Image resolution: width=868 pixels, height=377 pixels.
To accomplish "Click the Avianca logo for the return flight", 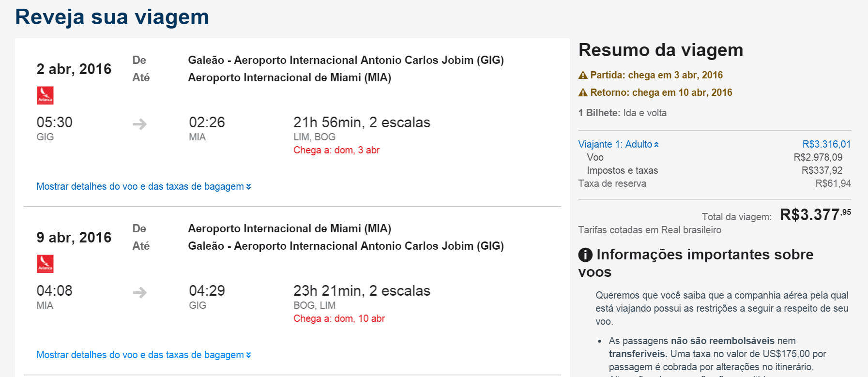I will point(45,264).
